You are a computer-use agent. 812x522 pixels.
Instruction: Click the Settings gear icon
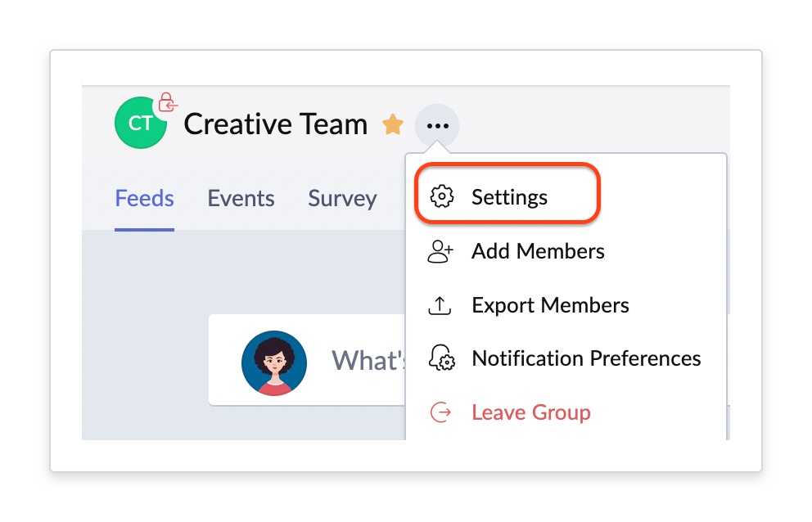click(442, 197)
